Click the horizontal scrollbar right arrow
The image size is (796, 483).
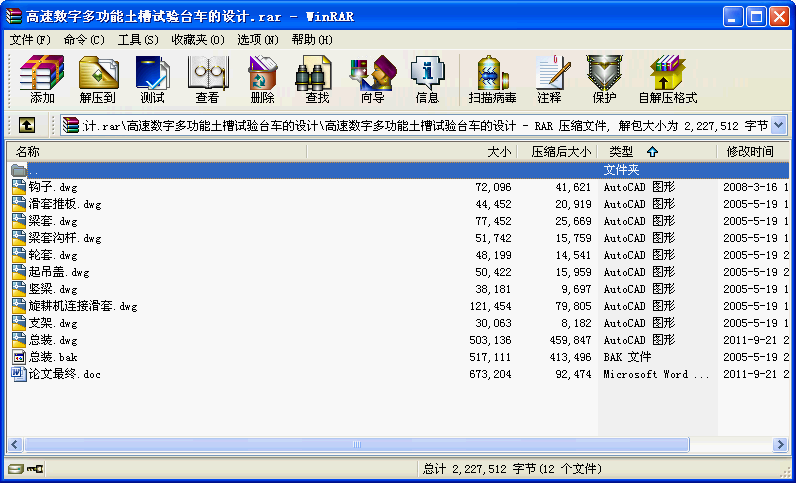781,444
